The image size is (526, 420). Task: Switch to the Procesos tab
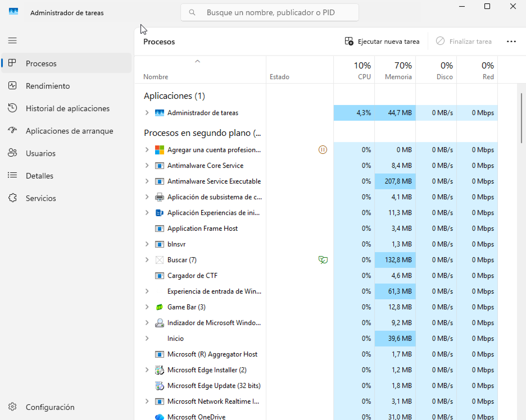click(x=66, y=63)
